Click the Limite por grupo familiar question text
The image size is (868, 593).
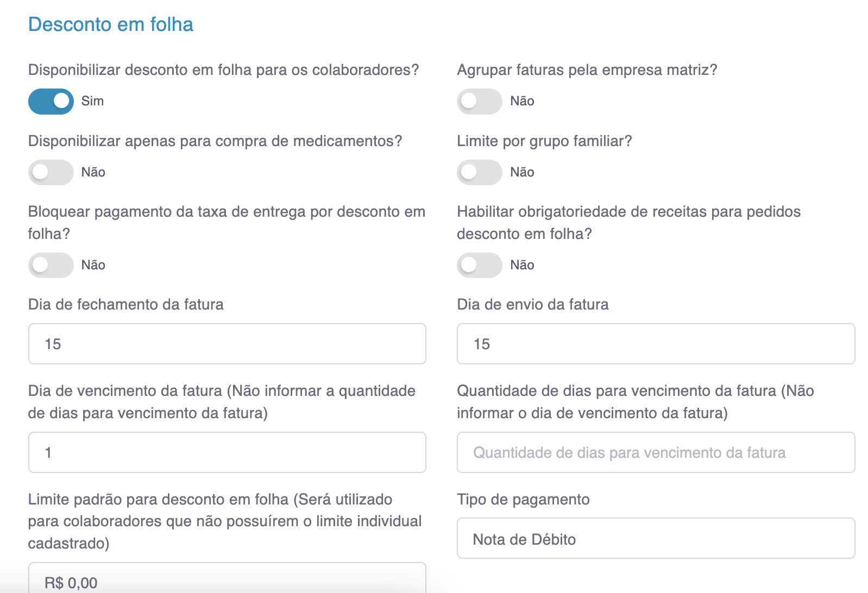click(x=544, y=141)
